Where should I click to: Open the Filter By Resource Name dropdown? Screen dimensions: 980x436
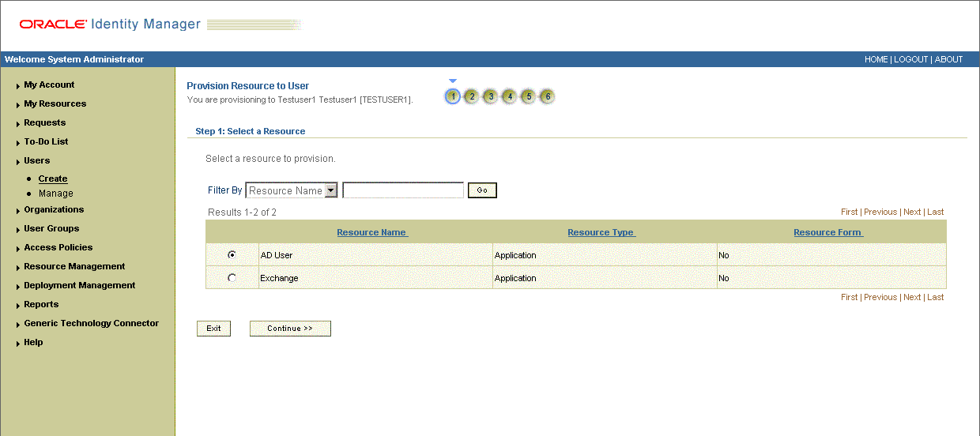click(292, 190)
